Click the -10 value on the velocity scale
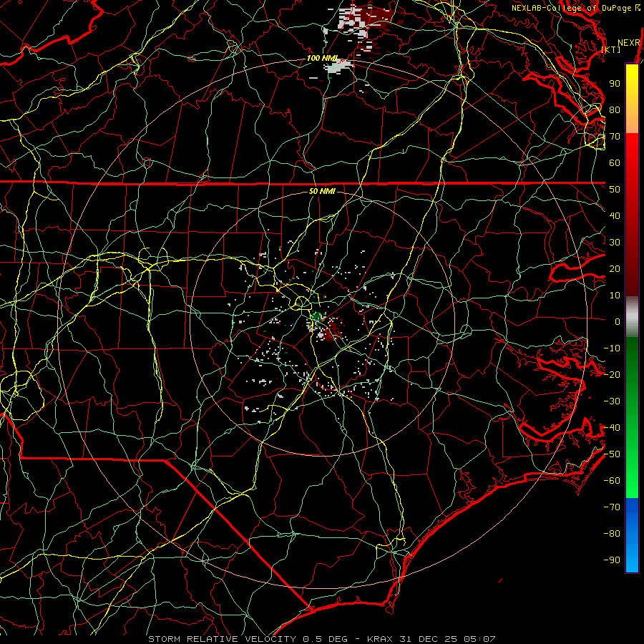The width and height of the screenshot is (644, 644). (612, 348)
